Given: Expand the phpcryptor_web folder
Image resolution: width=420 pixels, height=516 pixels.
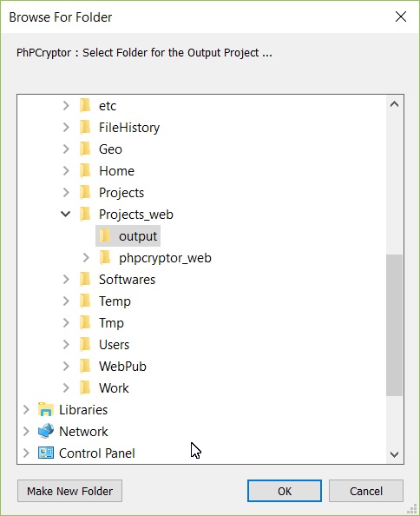Looking at the screenshot, I should pos(86,258).
